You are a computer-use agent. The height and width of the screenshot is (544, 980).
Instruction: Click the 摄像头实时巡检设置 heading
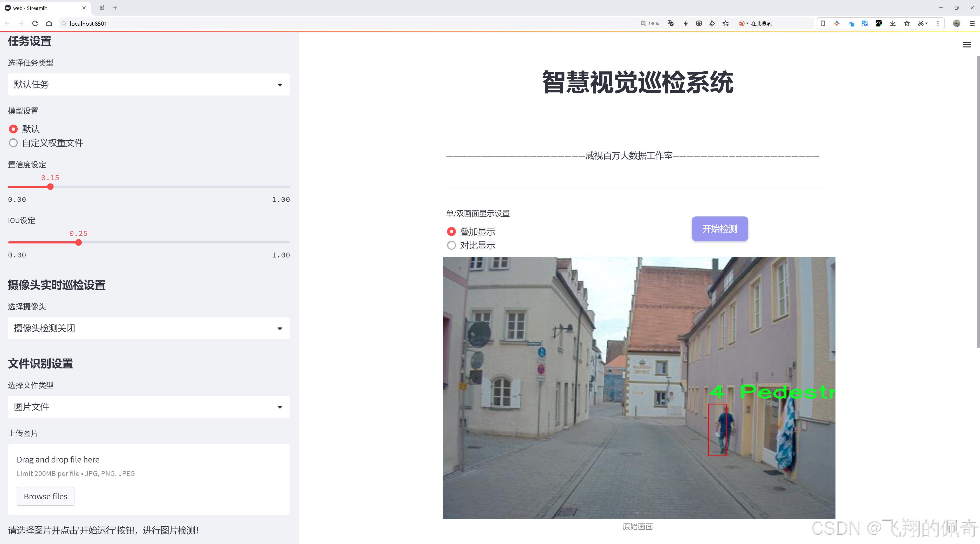(x=57, y=285)
